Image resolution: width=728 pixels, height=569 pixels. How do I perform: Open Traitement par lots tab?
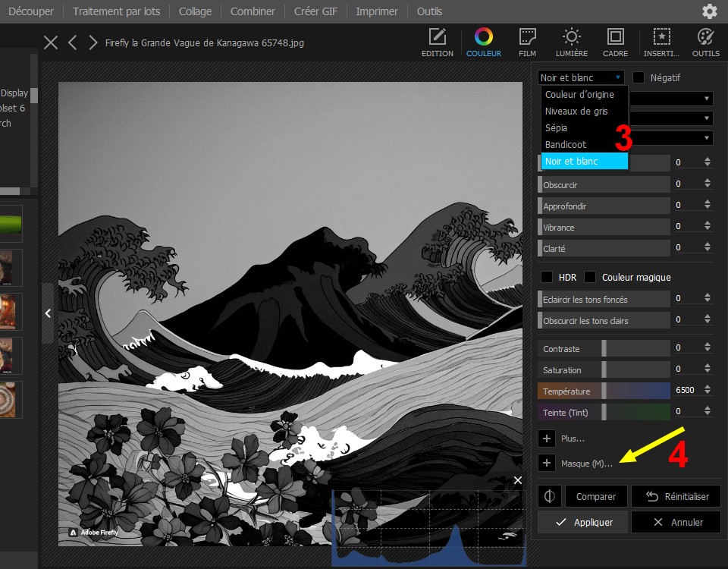(116, 11)
